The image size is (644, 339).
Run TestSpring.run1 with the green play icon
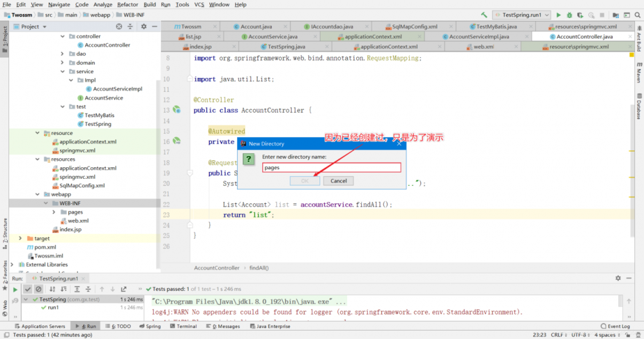(558, 15)
